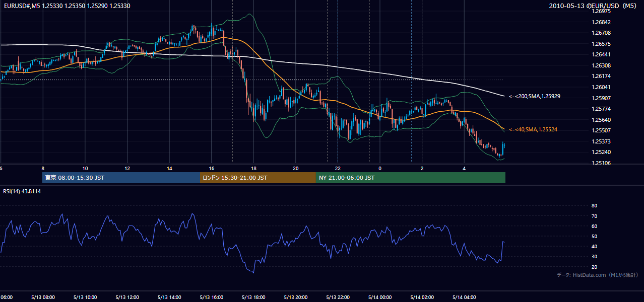Select the Tokyo 08:00-15:30 JST session bar

[x=121, y=178]
